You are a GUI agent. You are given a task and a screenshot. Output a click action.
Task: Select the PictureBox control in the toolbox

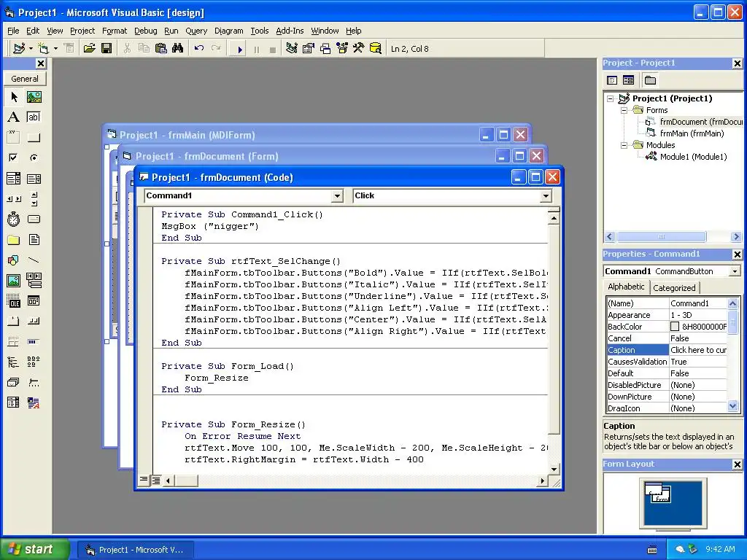pos(34,97)
